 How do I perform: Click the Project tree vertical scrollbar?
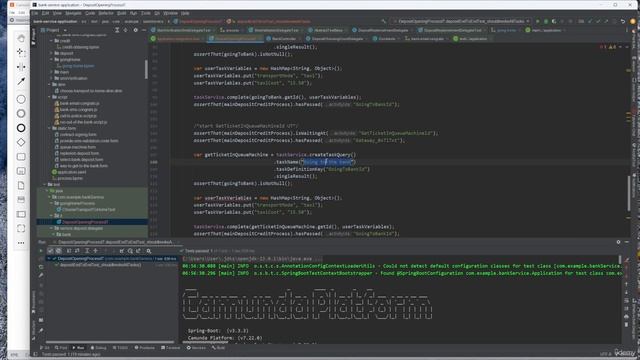(x=146, y=69)
